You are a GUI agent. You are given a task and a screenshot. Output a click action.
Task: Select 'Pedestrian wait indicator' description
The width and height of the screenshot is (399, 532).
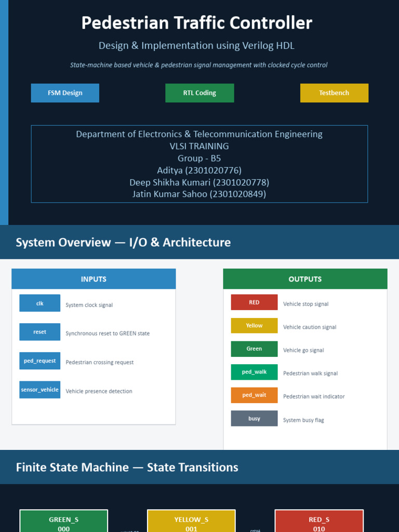point(314,396)
